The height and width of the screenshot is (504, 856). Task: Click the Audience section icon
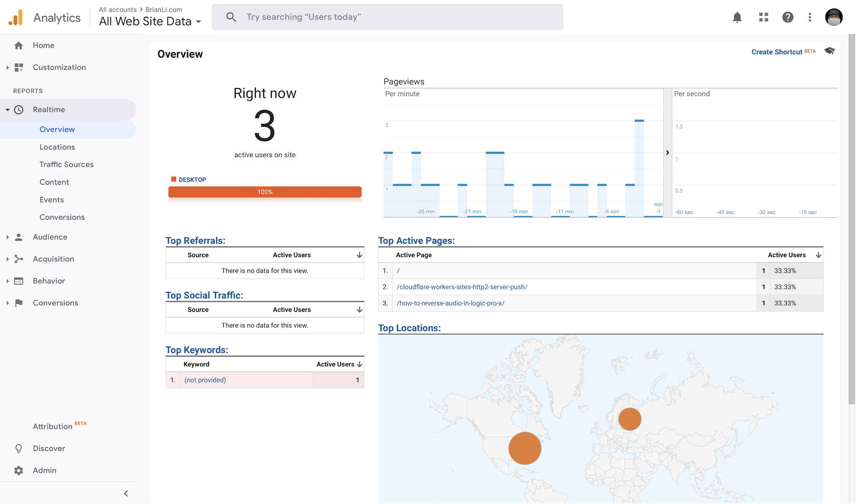click(20, 236)
